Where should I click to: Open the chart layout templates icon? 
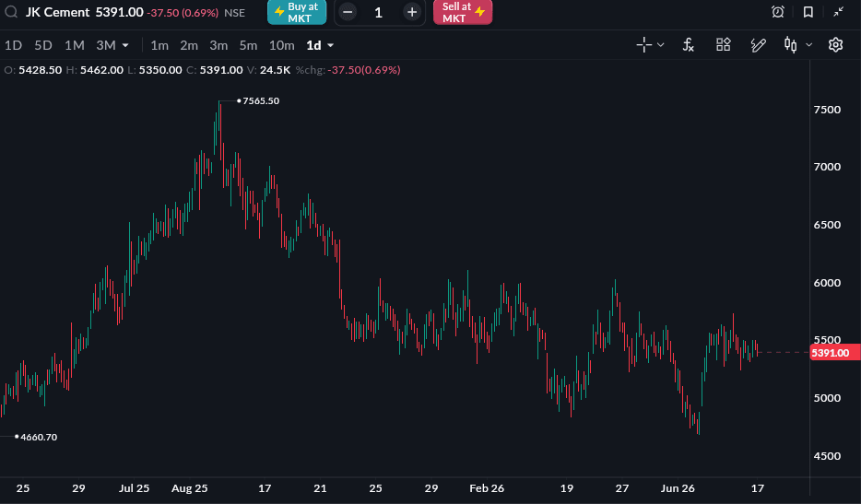click(x=723, y=44)
